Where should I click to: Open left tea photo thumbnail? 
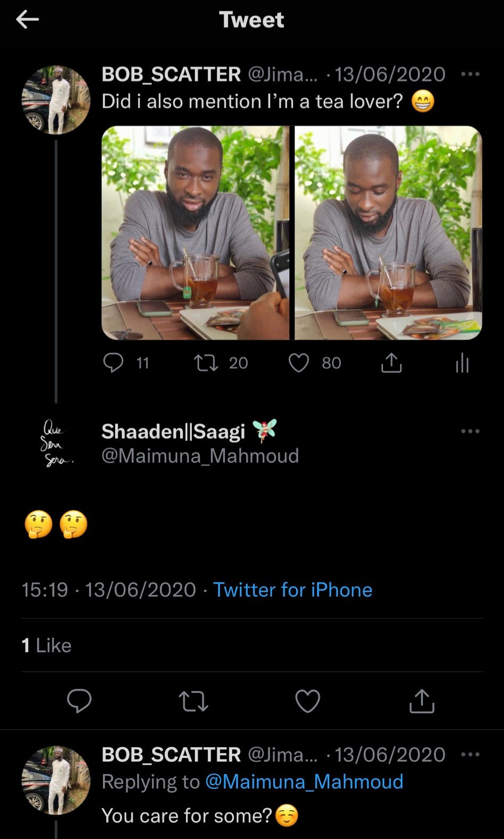(x=195, y=232)
